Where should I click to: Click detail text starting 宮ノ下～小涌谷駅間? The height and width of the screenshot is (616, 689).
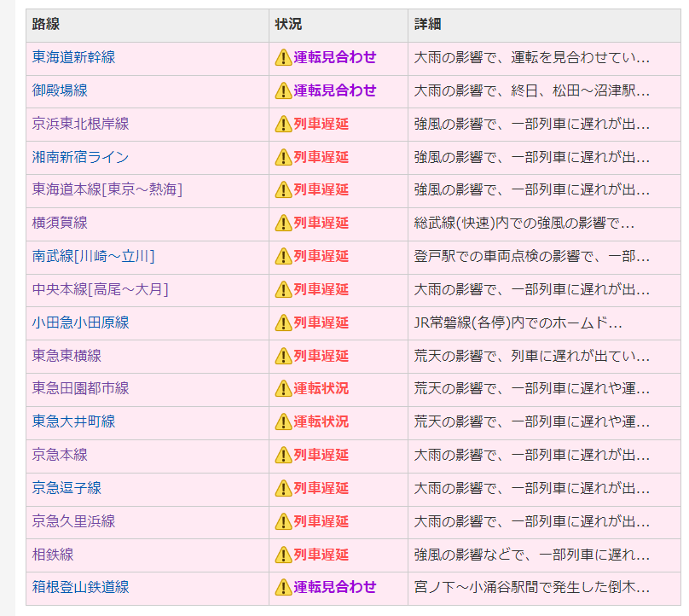click(532, 588)
